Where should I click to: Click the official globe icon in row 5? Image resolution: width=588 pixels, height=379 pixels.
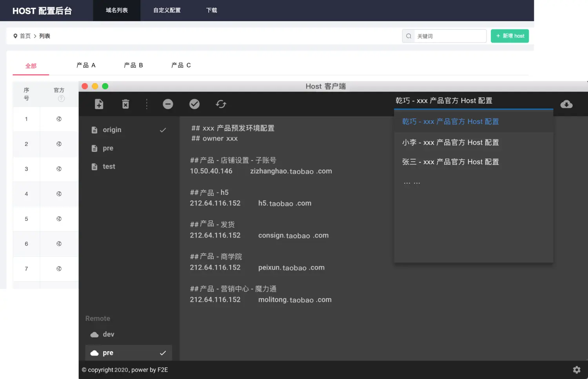point(59,219)
